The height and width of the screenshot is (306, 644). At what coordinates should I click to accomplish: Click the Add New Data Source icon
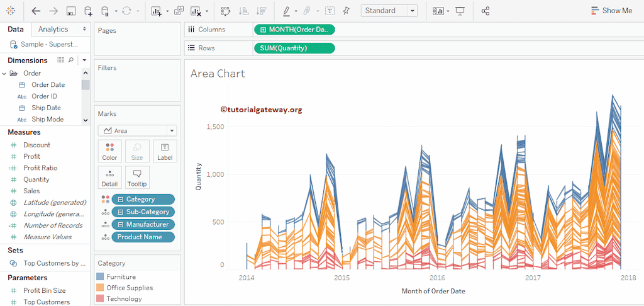click(88, 11)
